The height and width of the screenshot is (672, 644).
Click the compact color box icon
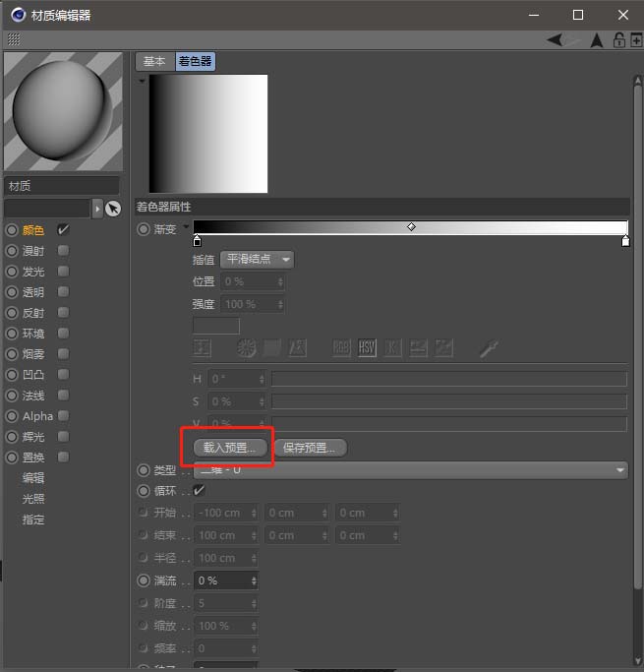[203, 348]
